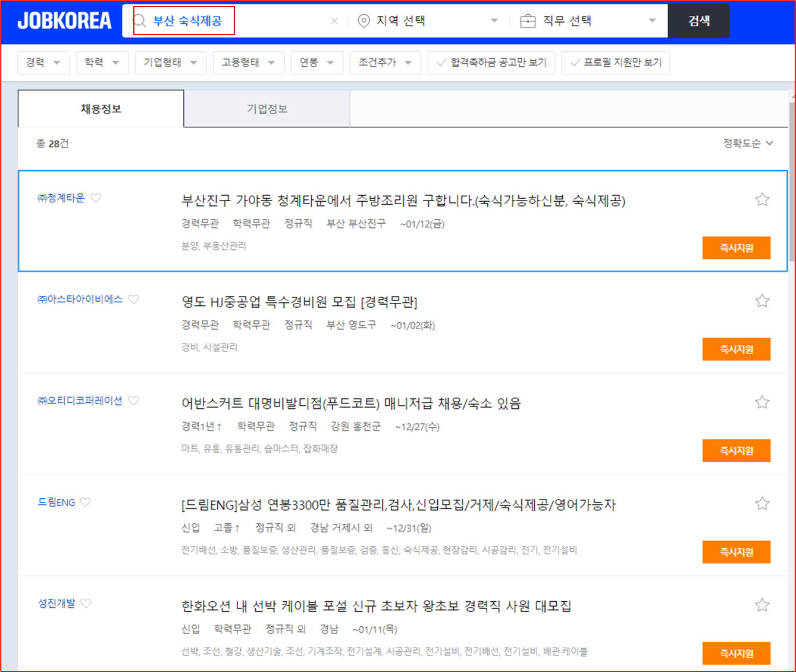Expand the 경력 filter dropdown

coord(43,62)
